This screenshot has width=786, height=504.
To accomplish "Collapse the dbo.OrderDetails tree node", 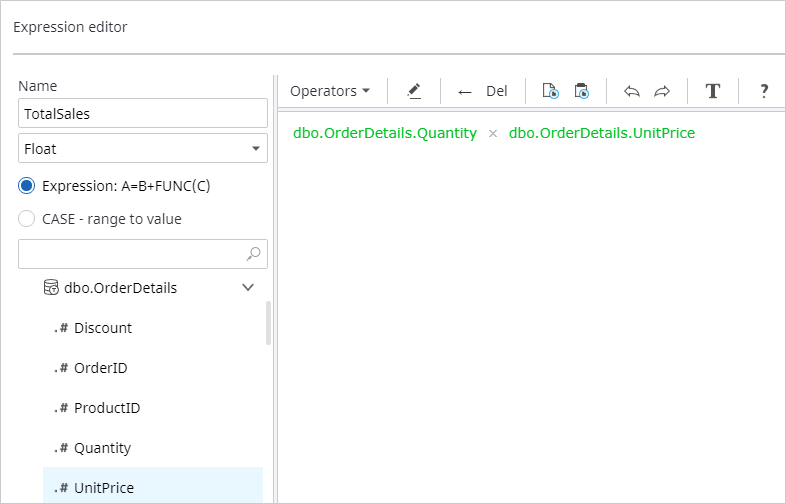I will click(248, 288).
